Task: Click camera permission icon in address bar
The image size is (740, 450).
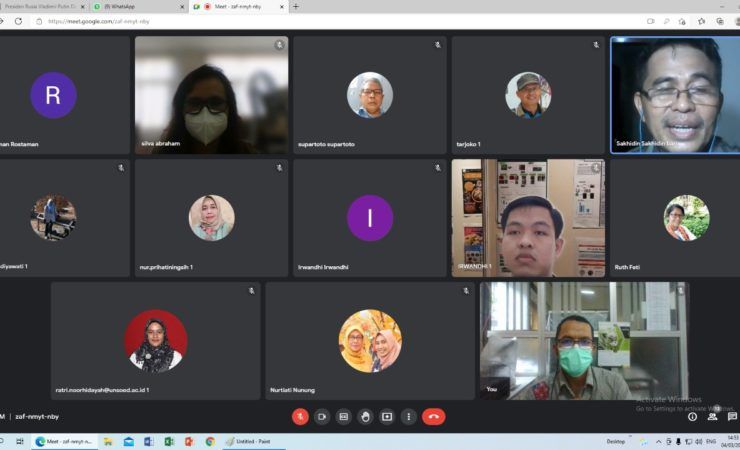Action: coord(651,21)
